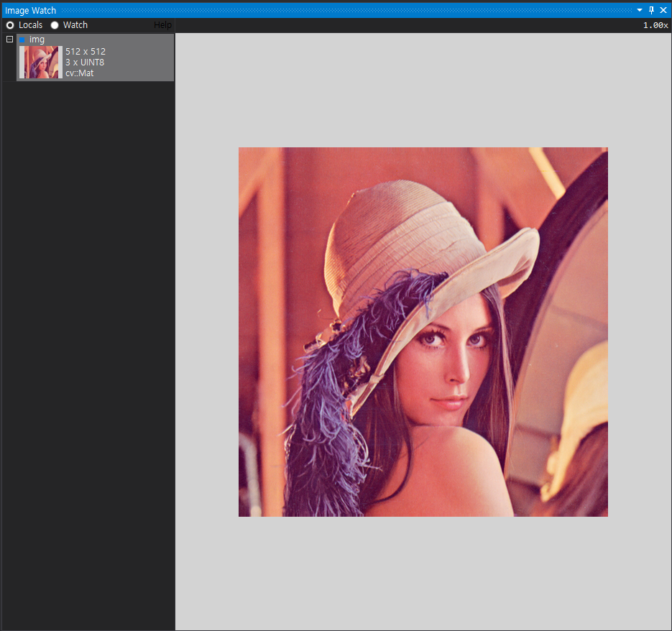Click the 512 x 512 size text
672x631 pixels.
click(x=86, y=52)
